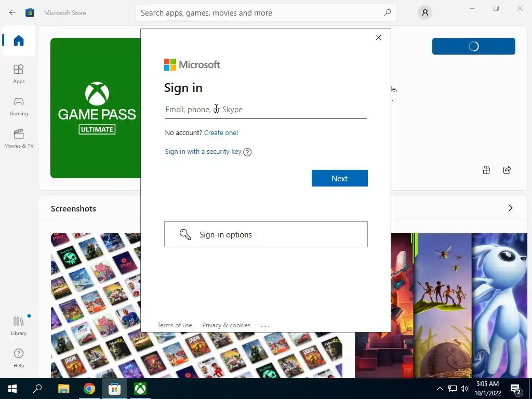
Task: Click the volume tray icon
Action: [464, 389]
